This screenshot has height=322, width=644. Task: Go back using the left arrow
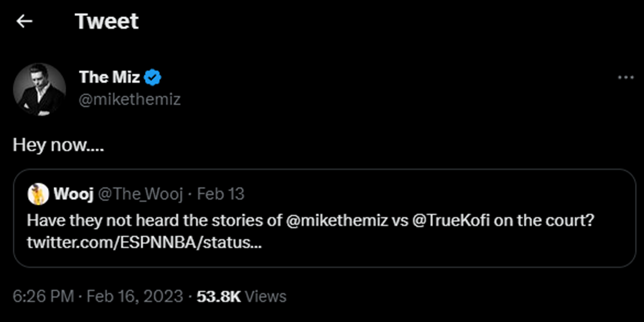pos(24,21)
